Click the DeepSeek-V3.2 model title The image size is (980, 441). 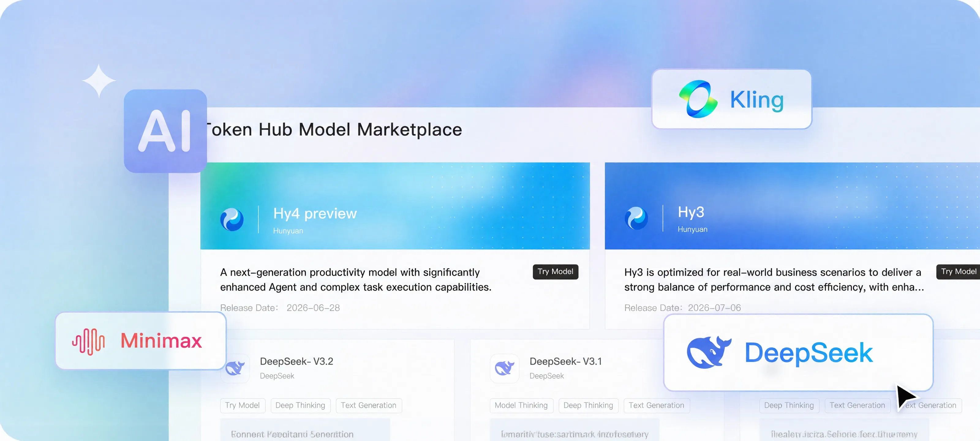pyautogui.click(x=296, y=361)
